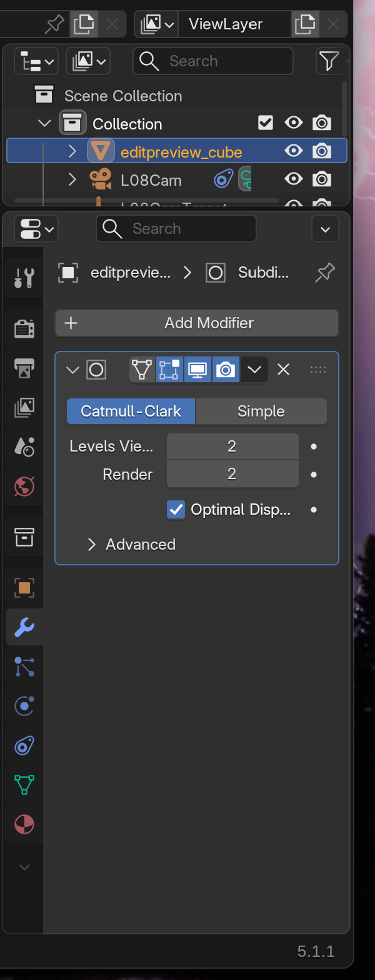Collapse the Collection tree row
This screenshot has width=375, height=980.
[x=44, y=124]
